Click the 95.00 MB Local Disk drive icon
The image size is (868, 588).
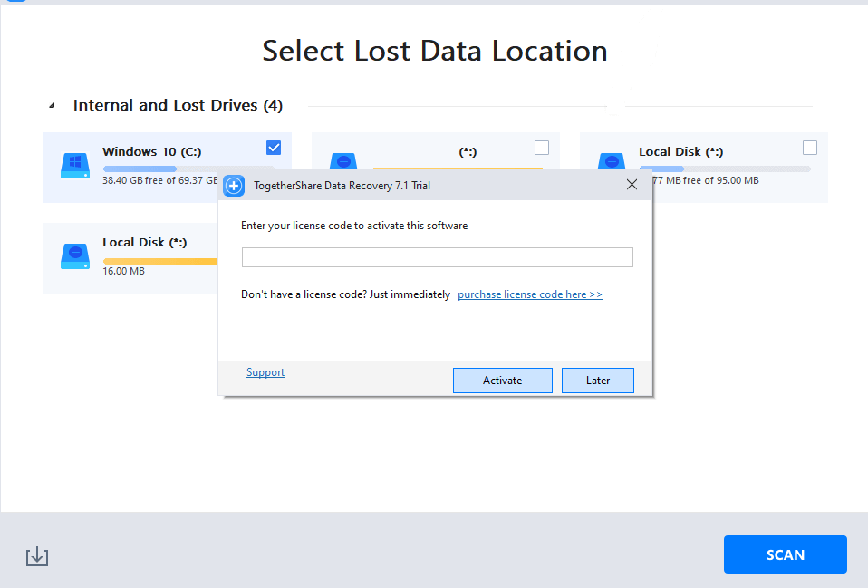[x=612, y=161]
